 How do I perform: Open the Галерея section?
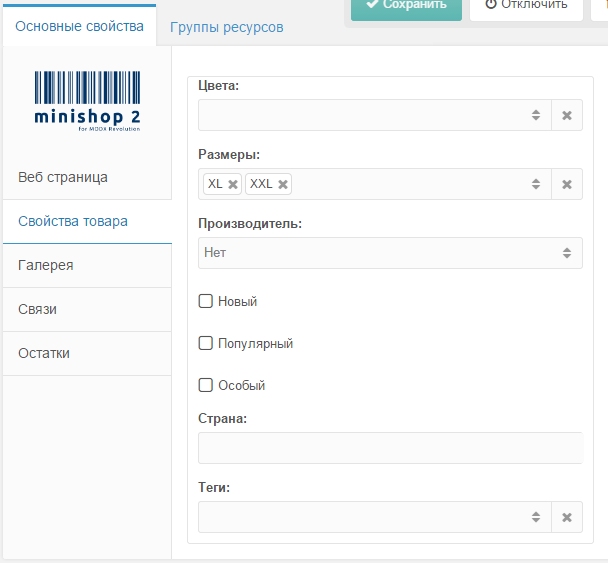click(46, 265)
